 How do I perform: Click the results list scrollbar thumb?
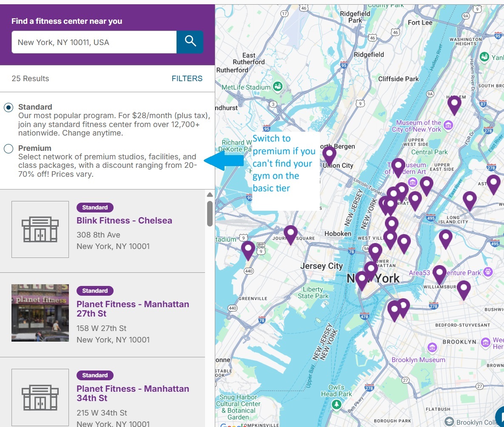tap(210, 213)
